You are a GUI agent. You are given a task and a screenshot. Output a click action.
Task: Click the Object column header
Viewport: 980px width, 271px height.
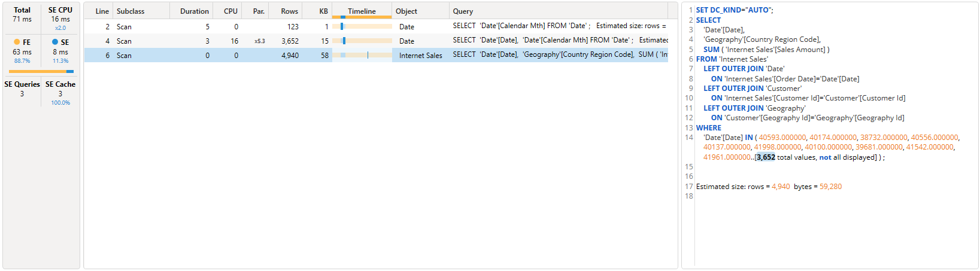(x=406, y=11)
